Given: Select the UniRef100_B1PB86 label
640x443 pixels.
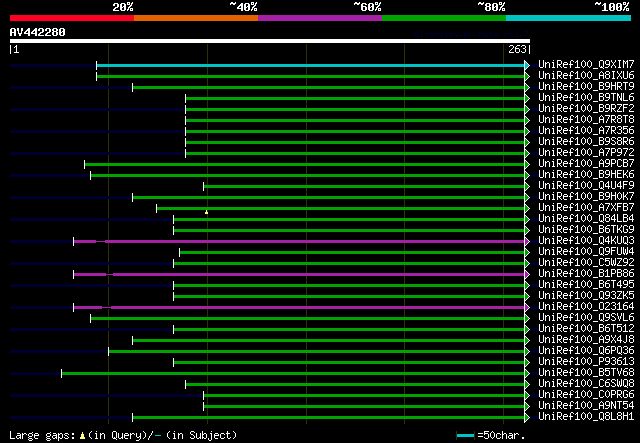Looking at the screenshot, I should pos(586,274).
